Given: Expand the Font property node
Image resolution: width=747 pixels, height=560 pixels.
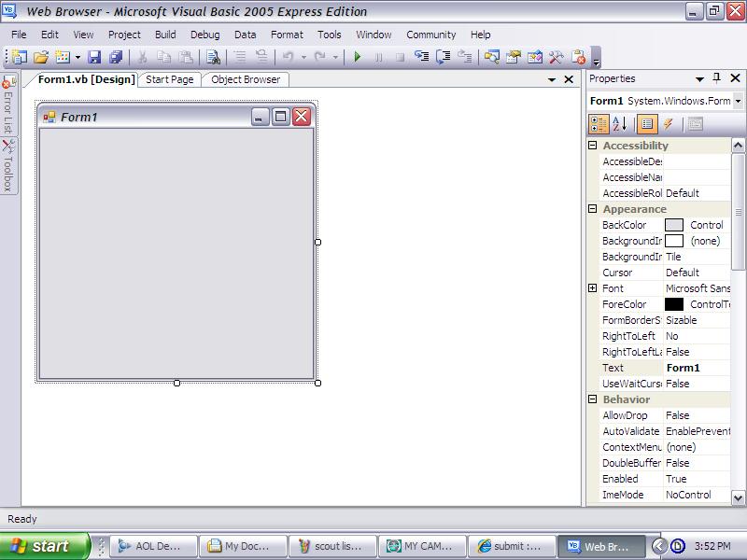Looking at the screenshot, I should tap(595, 288).
